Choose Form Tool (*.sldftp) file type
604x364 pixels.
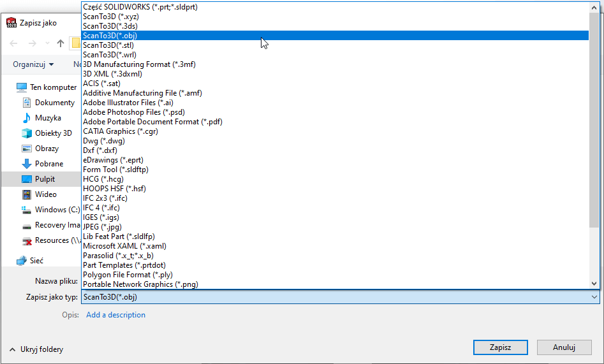335,170
